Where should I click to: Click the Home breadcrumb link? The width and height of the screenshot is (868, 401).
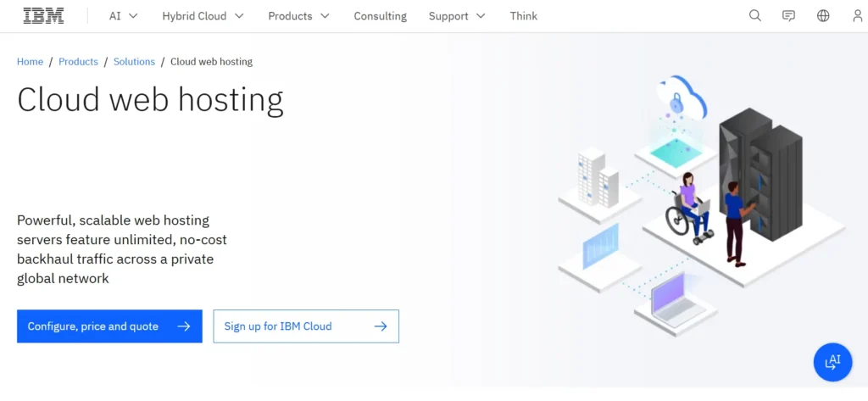pos(30,62)
